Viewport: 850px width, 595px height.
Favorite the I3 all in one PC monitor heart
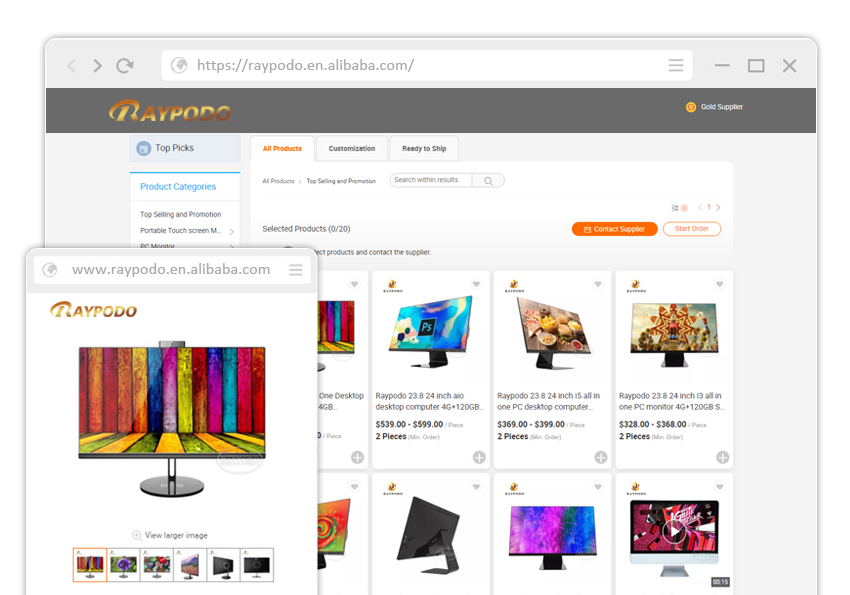click(x=719, y=284)
